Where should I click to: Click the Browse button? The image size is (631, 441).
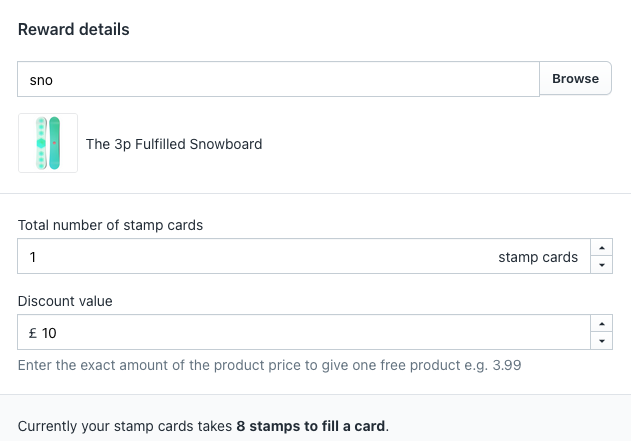click(x=575, y=78)
